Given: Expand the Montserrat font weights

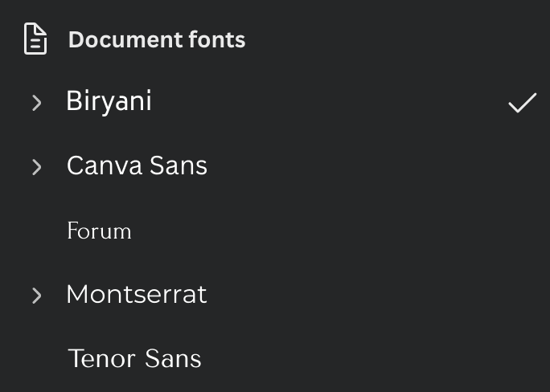Looking at the screenshot, I should [36, 296].
